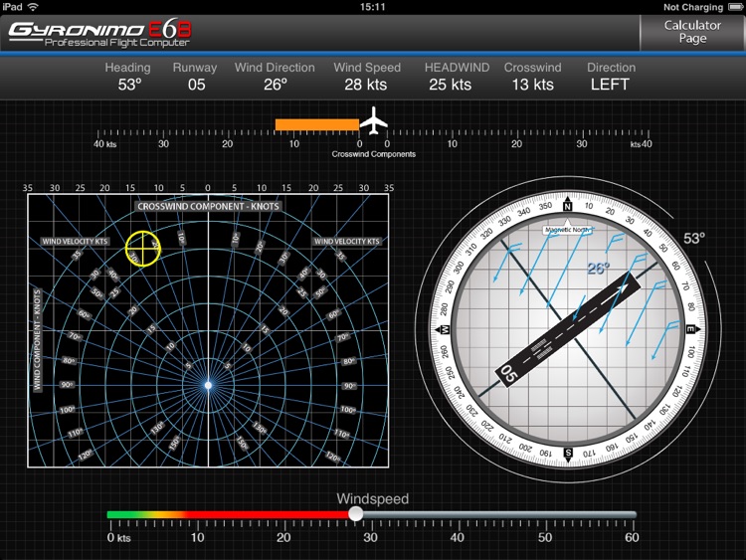Click the Not Charging status text
746x560 pixels.
click(693, 7)
